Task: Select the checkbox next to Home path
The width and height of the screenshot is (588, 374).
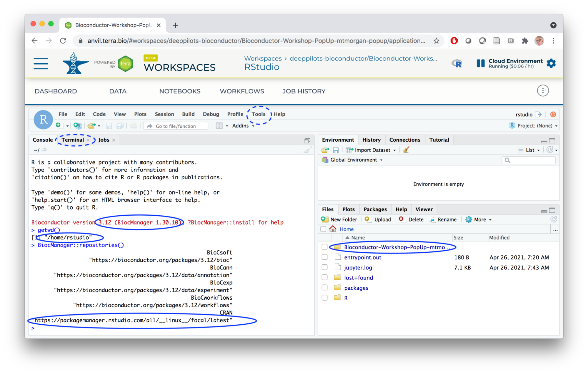Action: click(x=323, y=229)
